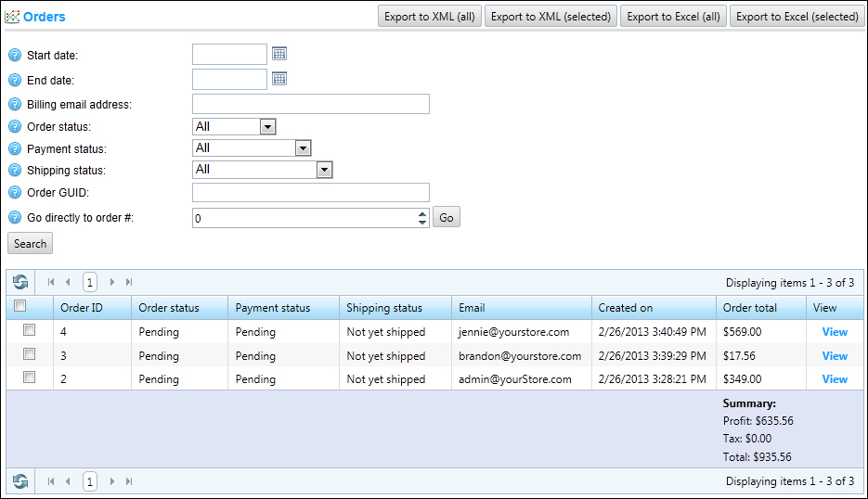Open the Shipping status dropdown
This screenshot has height=499, width=868.
pos(324,170)
